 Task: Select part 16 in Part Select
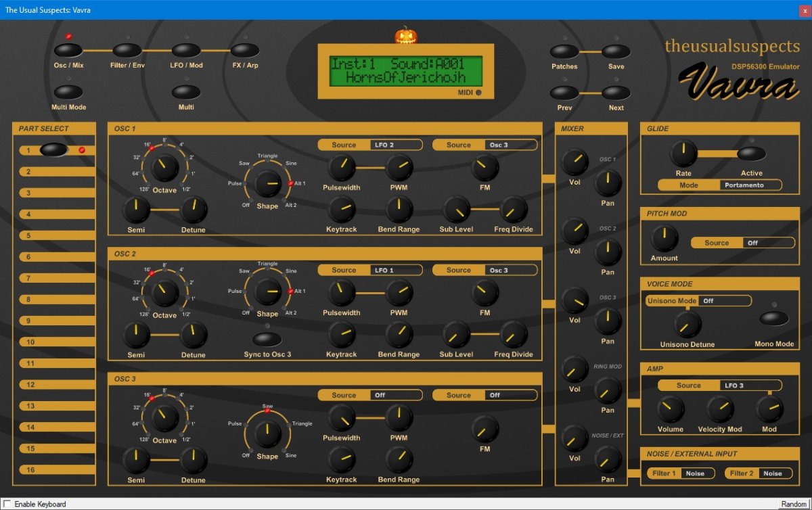pos(58,469)
